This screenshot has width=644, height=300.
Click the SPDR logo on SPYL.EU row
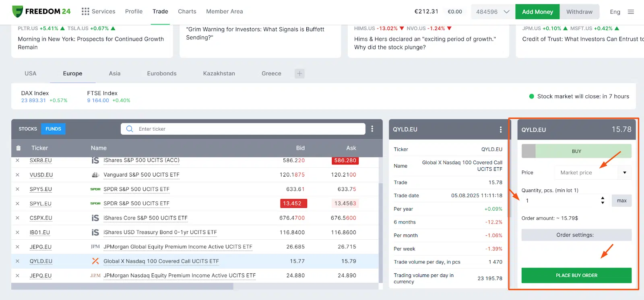tap(95, 203)
